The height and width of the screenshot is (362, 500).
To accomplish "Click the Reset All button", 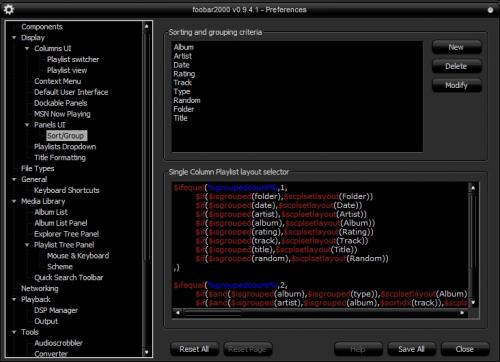I will pyautogui.click(x=194, y=349).
